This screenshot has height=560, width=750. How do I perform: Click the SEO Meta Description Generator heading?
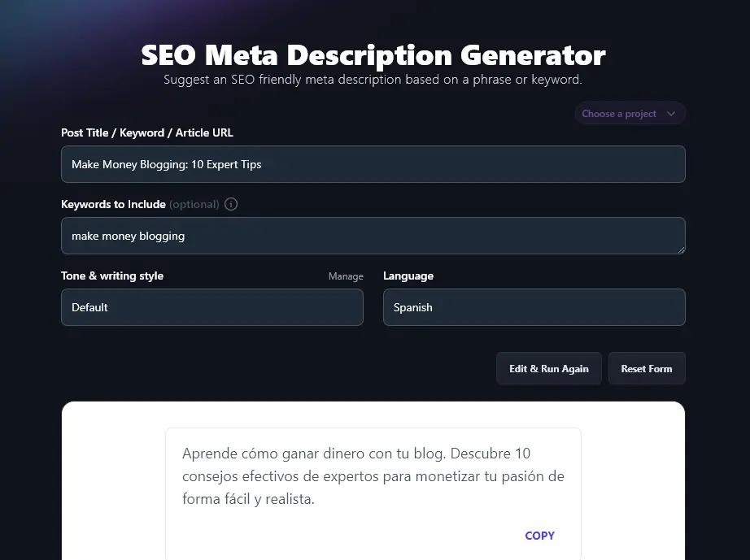click(x=373, y=55)
